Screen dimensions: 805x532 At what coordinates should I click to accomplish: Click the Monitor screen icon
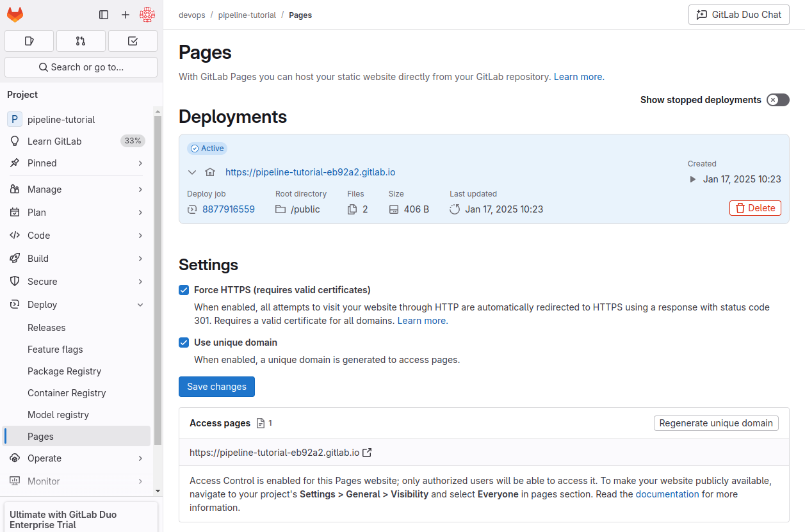15,481
